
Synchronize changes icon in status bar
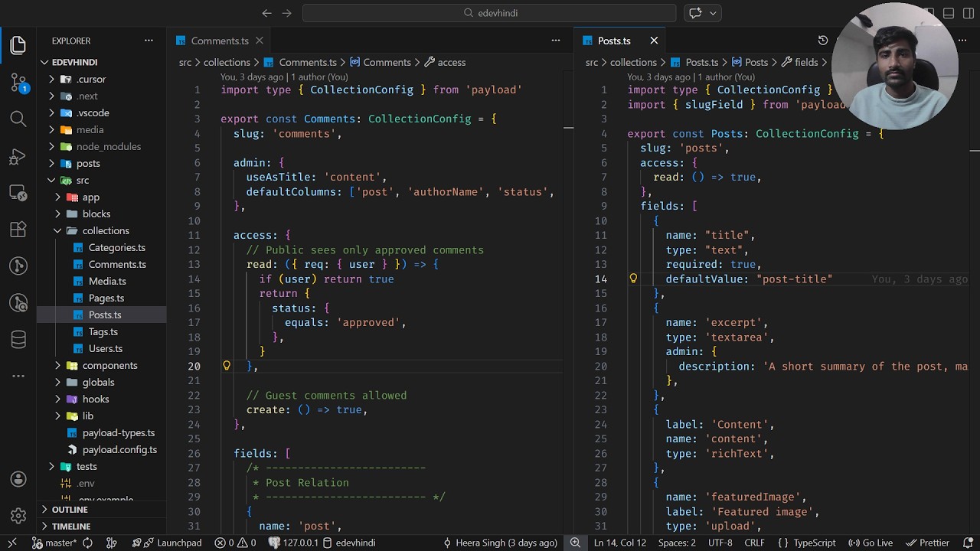(88, 543)
